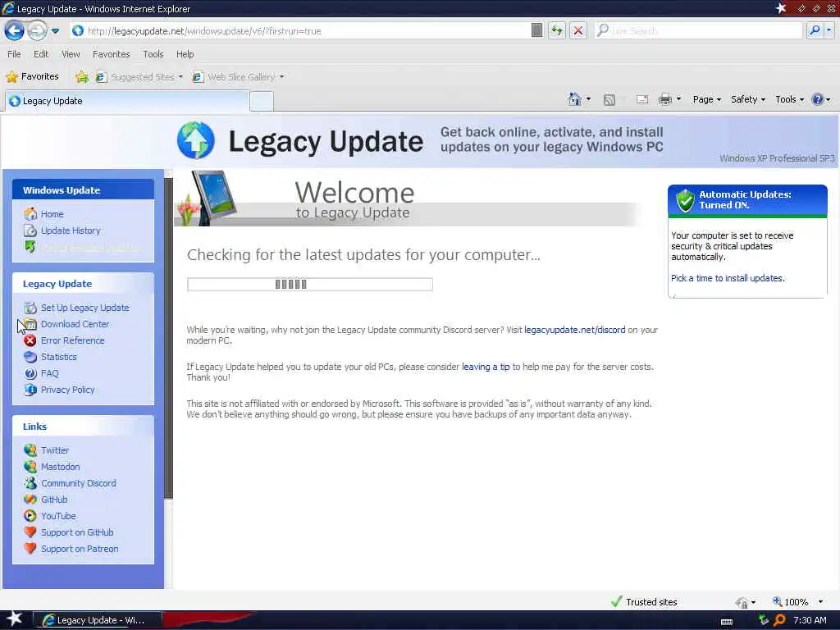
Task: Click the search magnifier button
Action: (x=815, y=30)
